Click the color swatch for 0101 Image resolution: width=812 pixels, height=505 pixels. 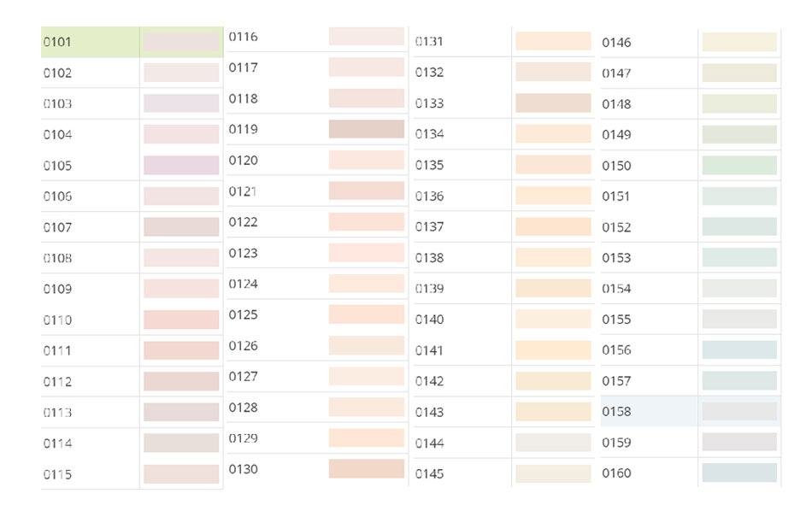(180, 42)
